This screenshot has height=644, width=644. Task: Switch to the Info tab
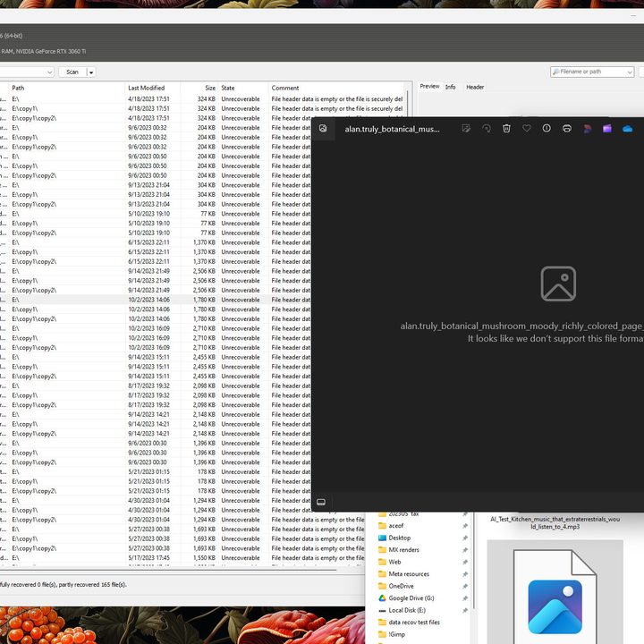point(450,87)
